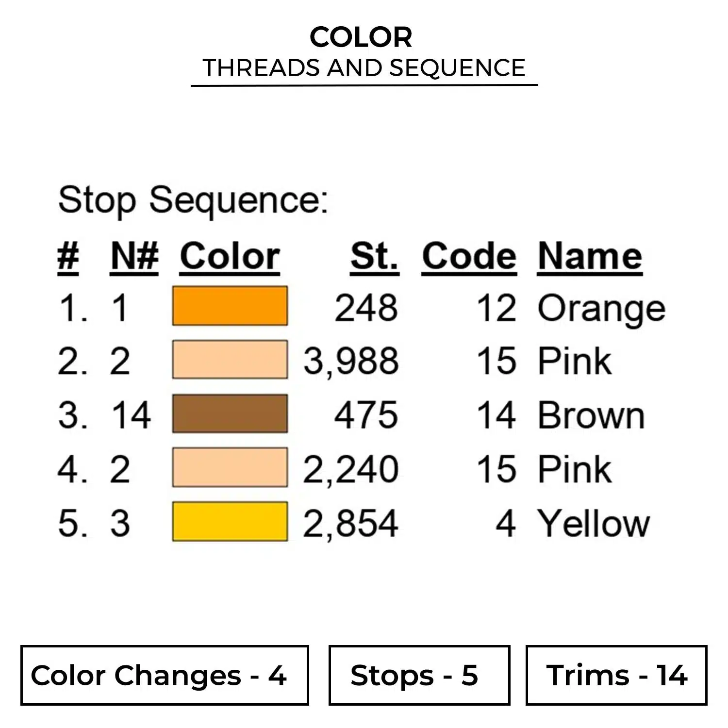Viewport: 728px width, 728px height.
Task: Click the orange color swatch in row 1
Action: pyautogui.click(x=230, y=306)
